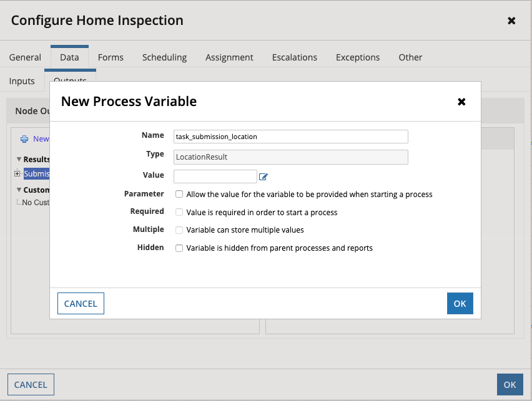Open the Escalations tab
The width and height of the screenshot is (532, 401).
point(295,57)
